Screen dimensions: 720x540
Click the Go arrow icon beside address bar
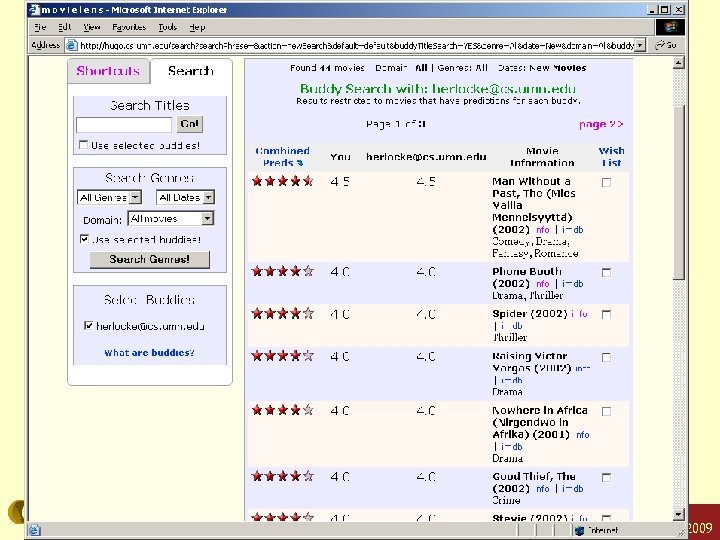point(660,45)
